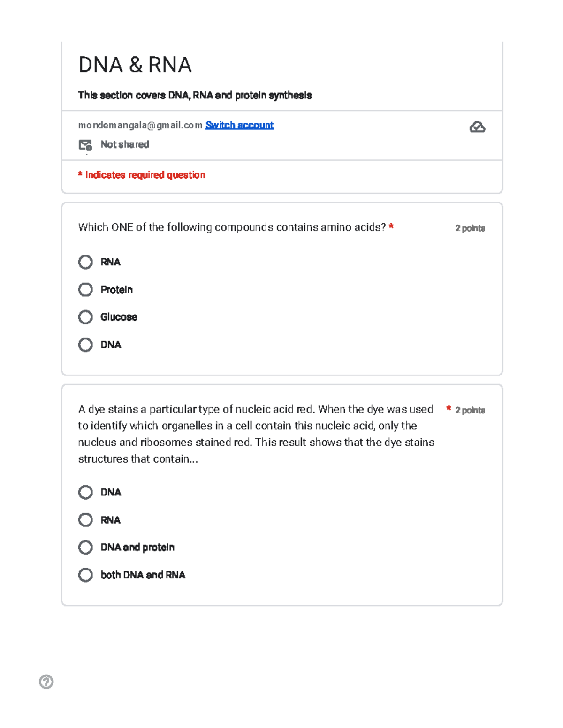Click the Not shared envelope icon
This screenshot has height=728, width=563.
pos(85,145)
